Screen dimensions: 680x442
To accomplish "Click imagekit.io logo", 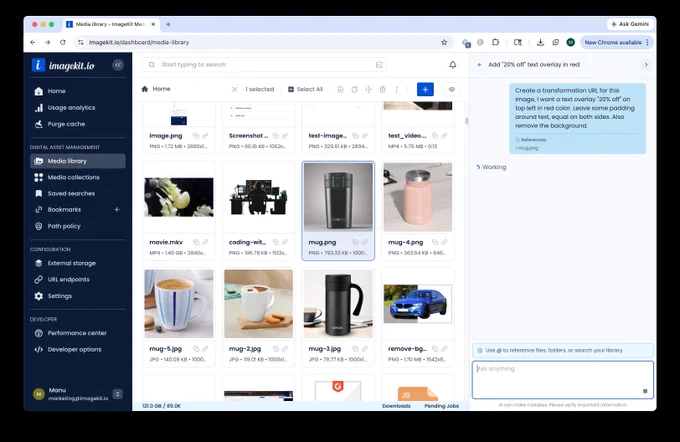I will [x=63, y=65].
